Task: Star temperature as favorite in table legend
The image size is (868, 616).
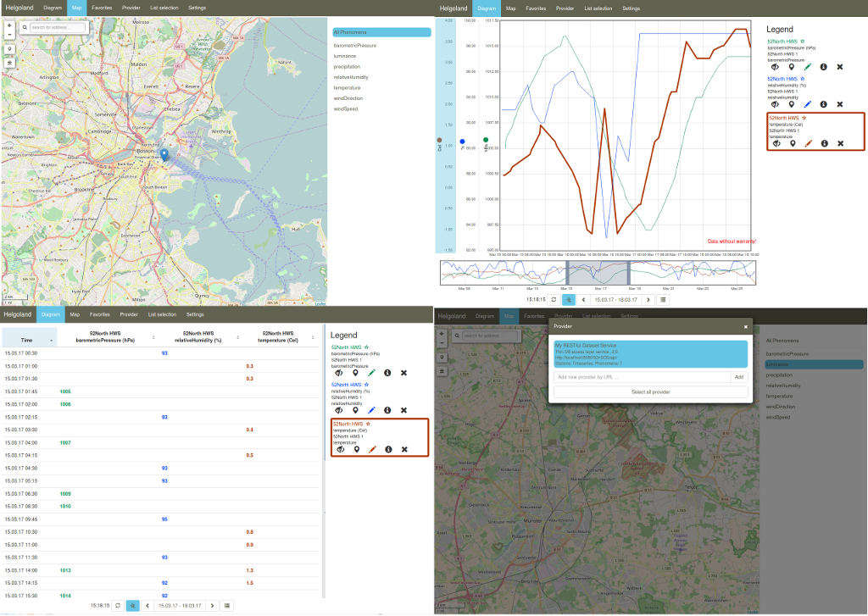Action: point(368,424)
